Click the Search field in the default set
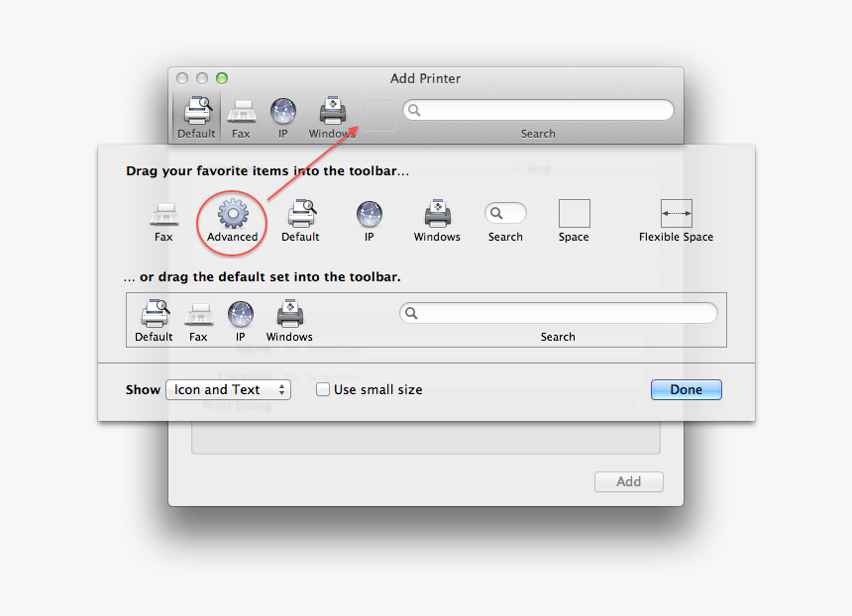 click(x=558, y=314)
